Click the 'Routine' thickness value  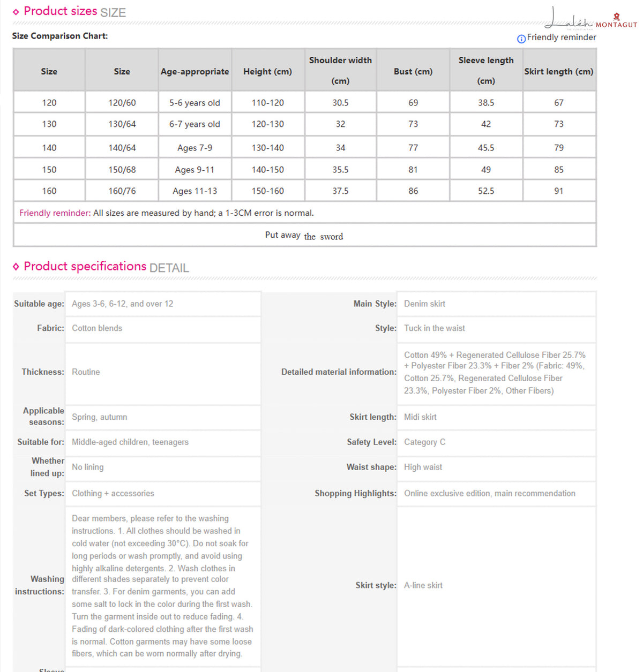pos(86,372)
